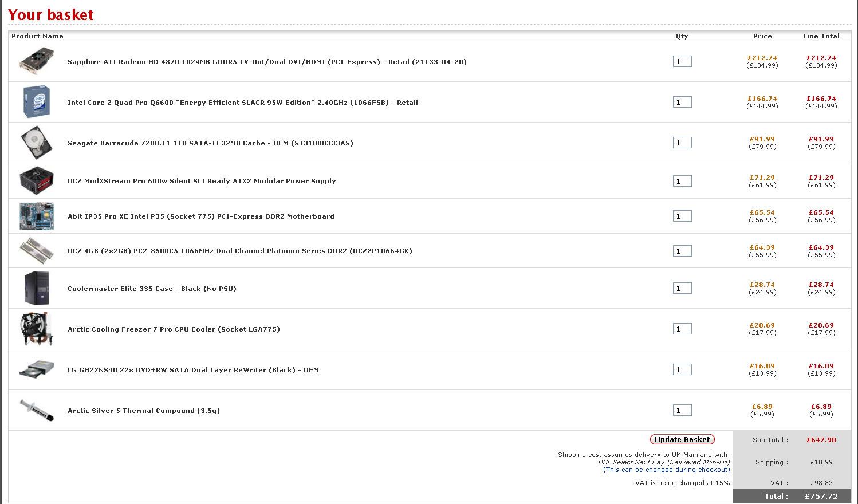Select the 'Qty' column header
The image size is (858, 504).
click(682, 36)
